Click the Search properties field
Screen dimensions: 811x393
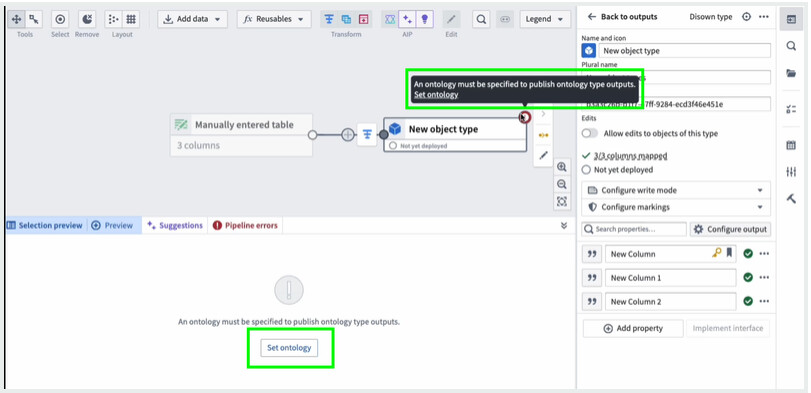pyautogui.click(x=635, y=229)
